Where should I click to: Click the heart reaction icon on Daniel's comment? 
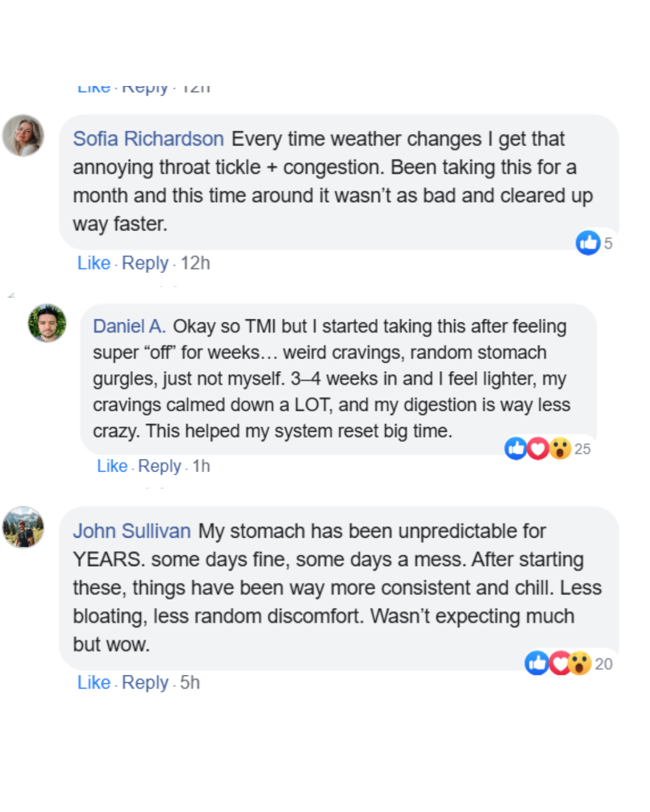pos(538,448)
